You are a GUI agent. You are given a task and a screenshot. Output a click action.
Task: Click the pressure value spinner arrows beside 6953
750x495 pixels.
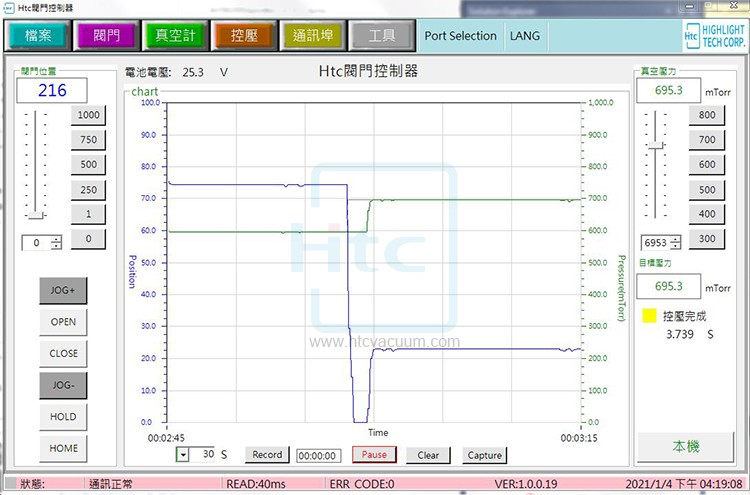tap(675, 243)
